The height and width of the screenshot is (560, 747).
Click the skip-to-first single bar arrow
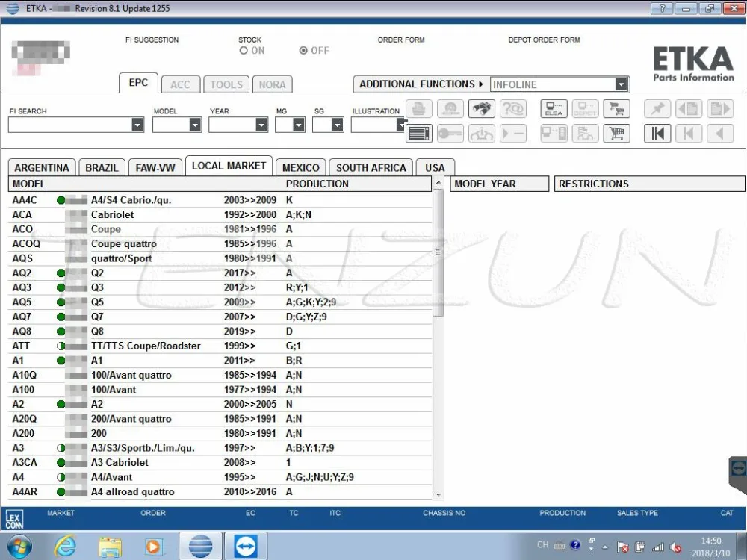pyautogui.click(x=689, y=134)
